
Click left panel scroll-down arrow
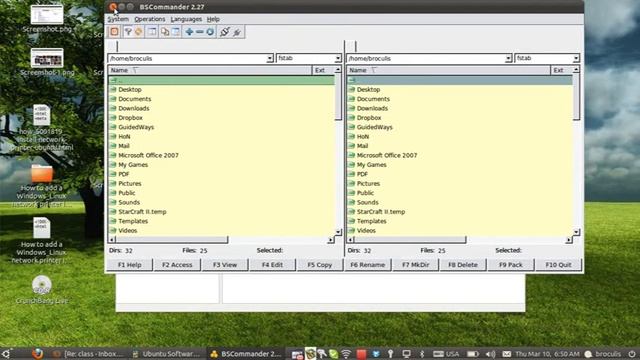coord(338,232)
